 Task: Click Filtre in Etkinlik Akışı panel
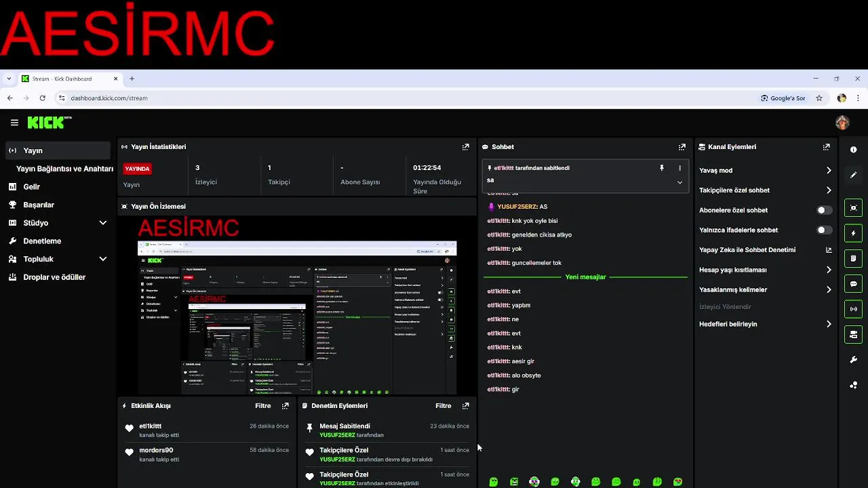(262, 406)
